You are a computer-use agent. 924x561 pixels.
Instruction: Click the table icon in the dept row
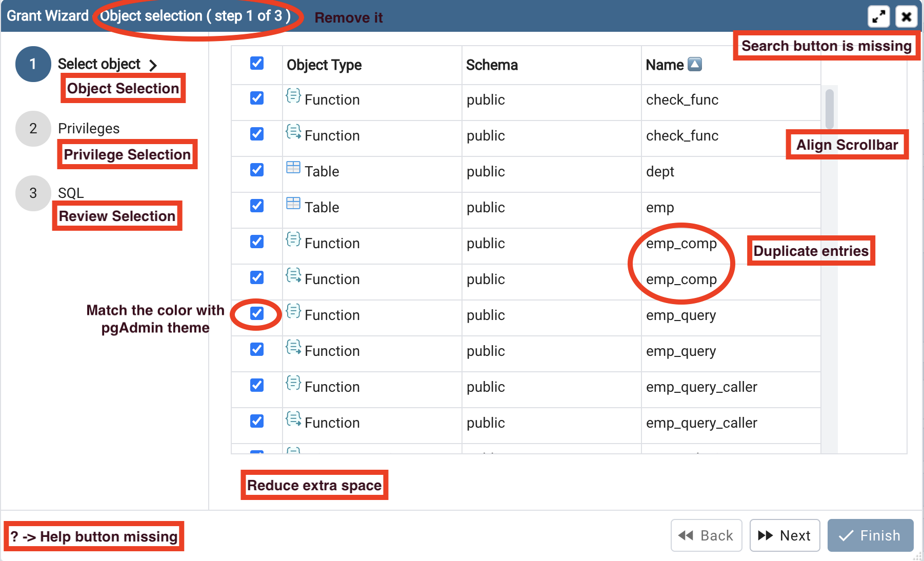coord(293,168)
